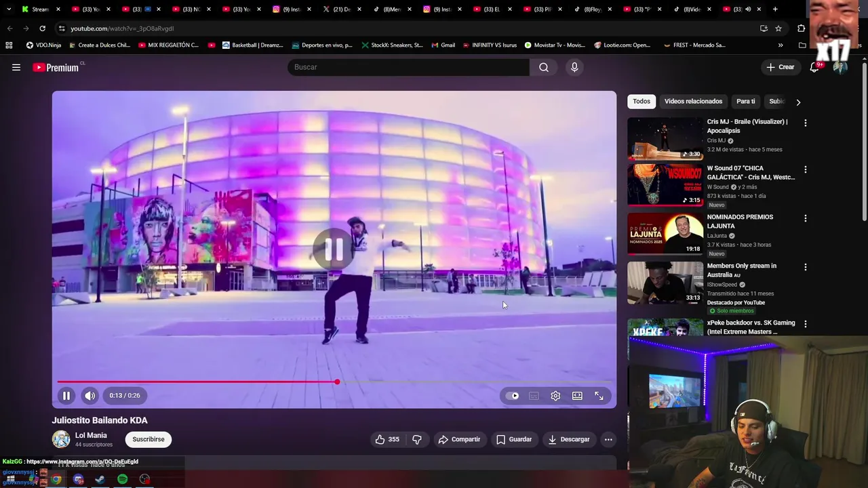
Task: Open options for Members Only stream video
Action: (x=806, y=267)
